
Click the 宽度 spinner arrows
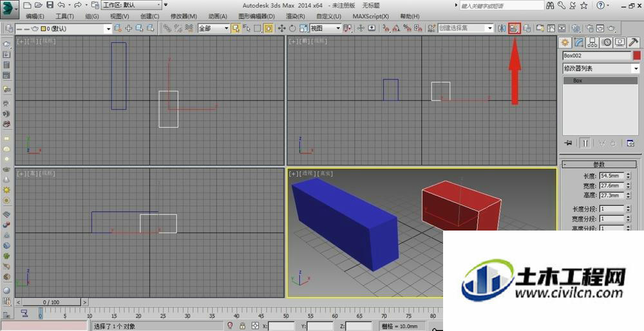pyautogui.click(x=628, y=185)
